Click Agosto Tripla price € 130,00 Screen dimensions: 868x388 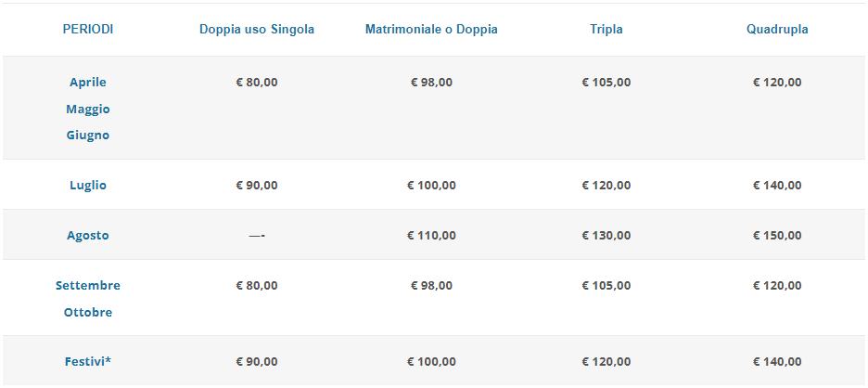[606, 235]
